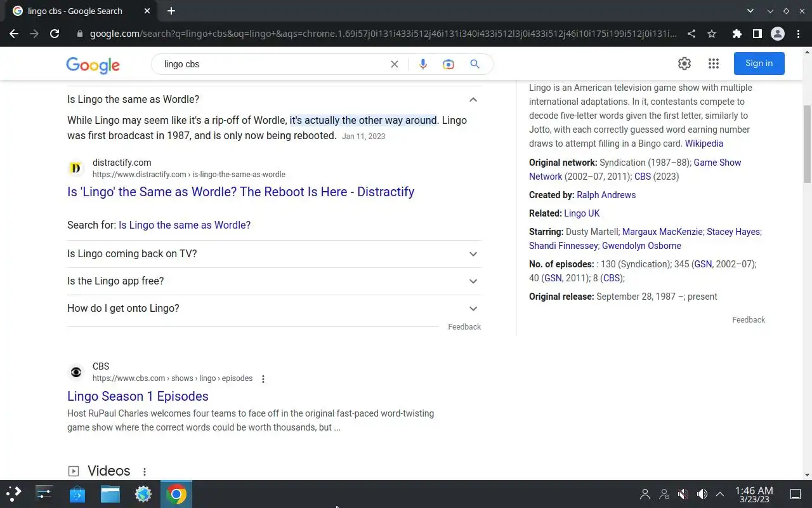Open the Wikipedia link
The height and width of the screenshot is (508, 812).
704,144
